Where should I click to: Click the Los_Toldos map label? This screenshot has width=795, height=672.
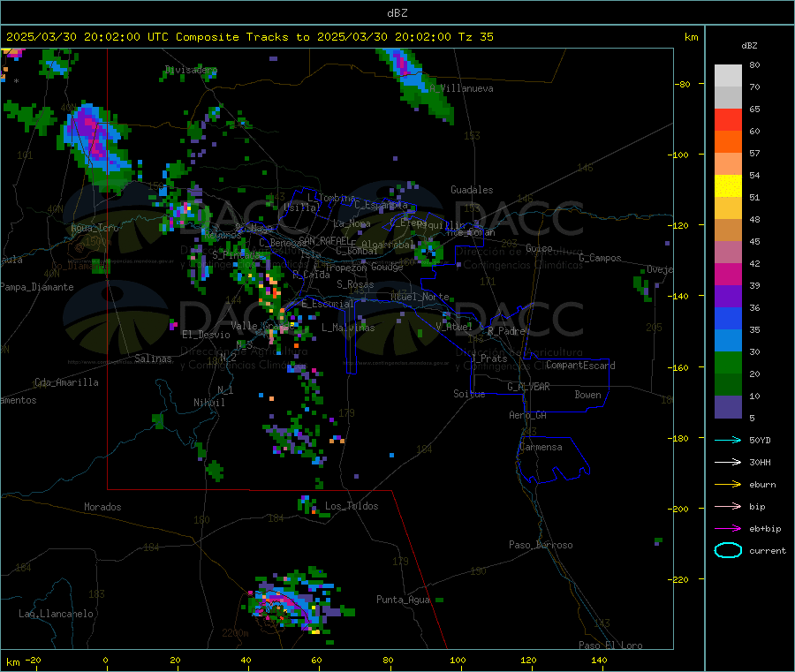(x=352, y=506)
